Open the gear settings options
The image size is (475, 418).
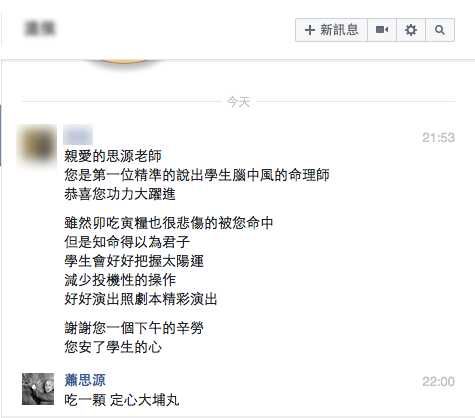tap(411, 30)
